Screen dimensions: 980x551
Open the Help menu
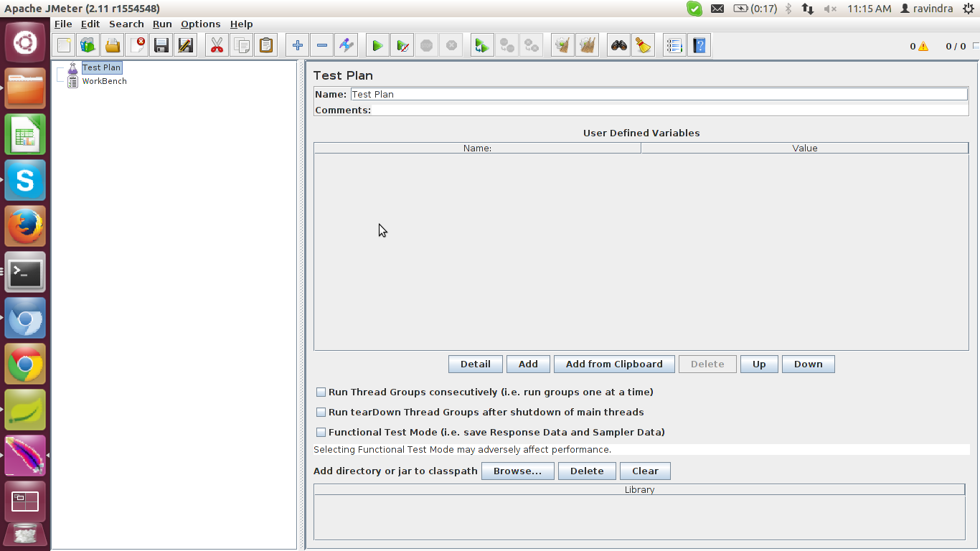(x=241, y=24)
